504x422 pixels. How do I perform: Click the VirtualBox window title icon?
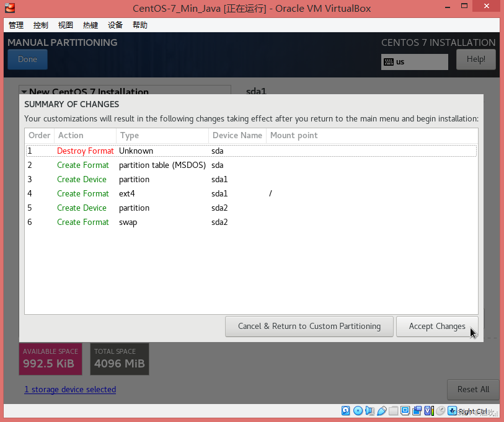[10, 7]
